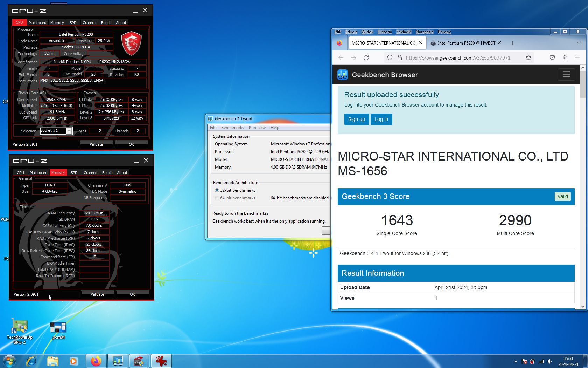Click the padlock site info icon
588x368 pixels.
coord(399,58)
